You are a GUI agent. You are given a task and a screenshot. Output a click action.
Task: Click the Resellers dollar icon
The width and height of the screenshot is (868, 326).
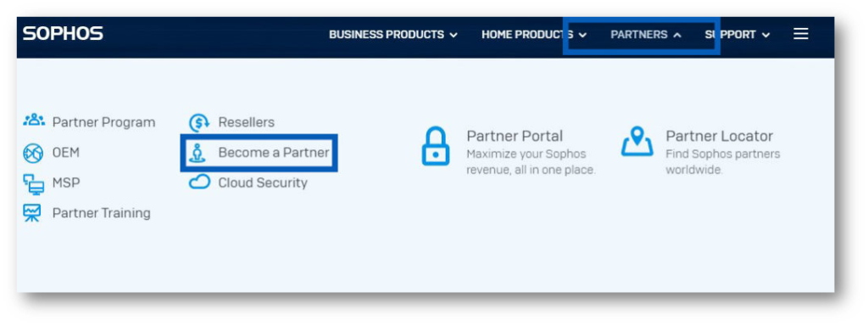coord(199,122)
